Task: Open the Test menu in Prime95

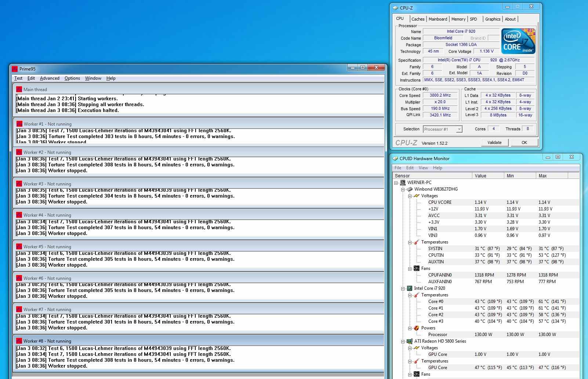Action: coord(18,78)
